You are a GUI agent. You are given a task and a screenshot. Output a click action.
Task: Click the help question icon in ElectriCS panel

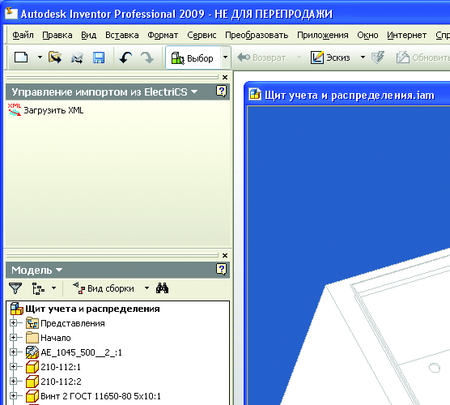coord(222,91)
